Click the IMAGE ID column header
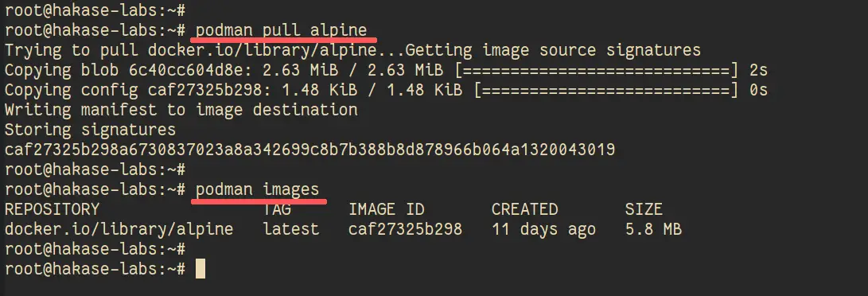The height and width of the screenshot is (296, 868). [387, 209]
